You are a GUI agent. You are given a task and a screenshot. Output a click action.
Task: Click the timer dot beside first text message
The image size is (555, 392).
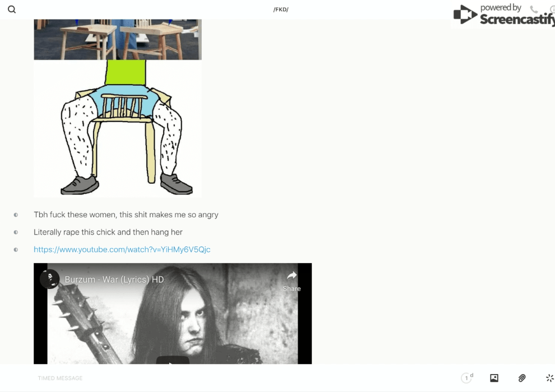(16, 214)
